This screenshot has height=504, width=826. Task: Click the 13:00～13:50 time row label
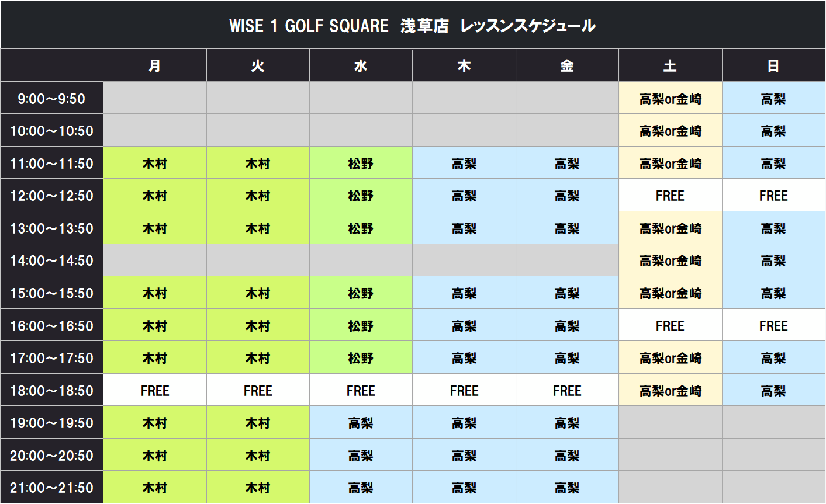coord(51,228)
